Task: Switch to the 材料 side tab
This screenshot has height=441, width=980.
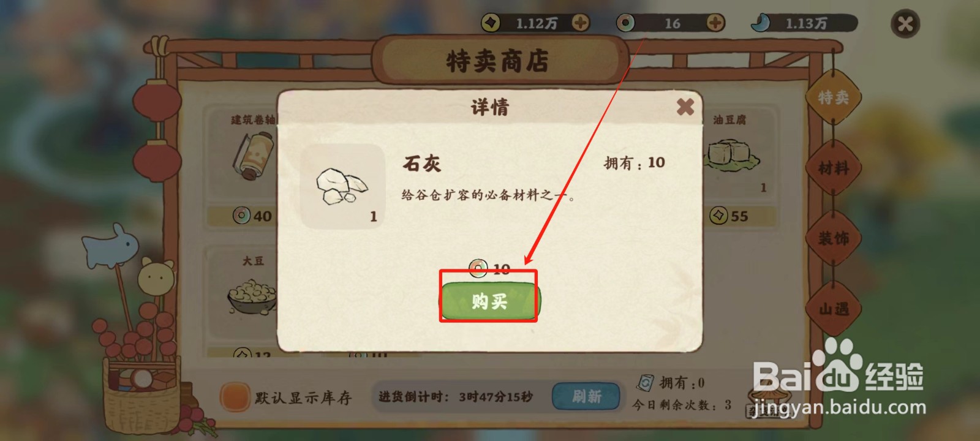Action: click(x=833, y=168)
